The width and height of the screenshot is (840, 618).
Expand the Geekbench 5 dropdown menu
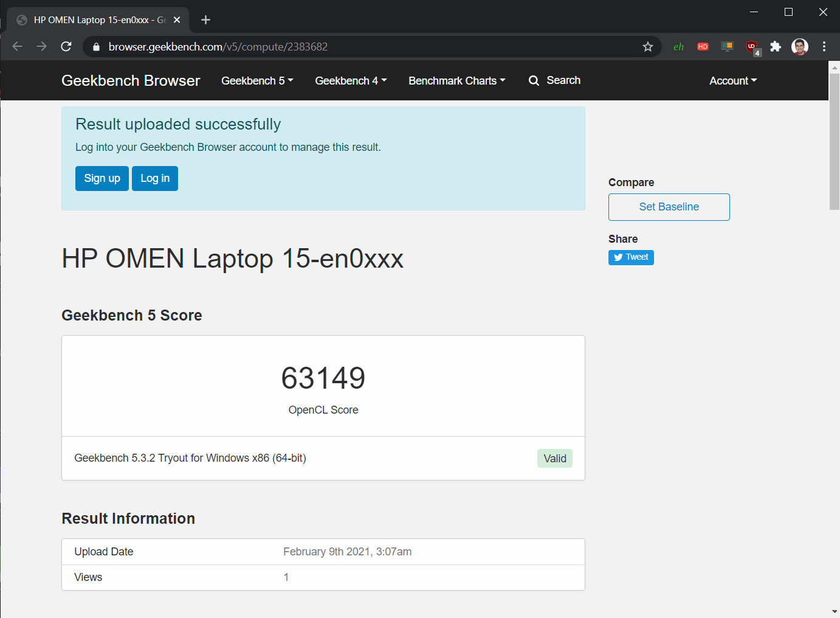coord(257,81)
